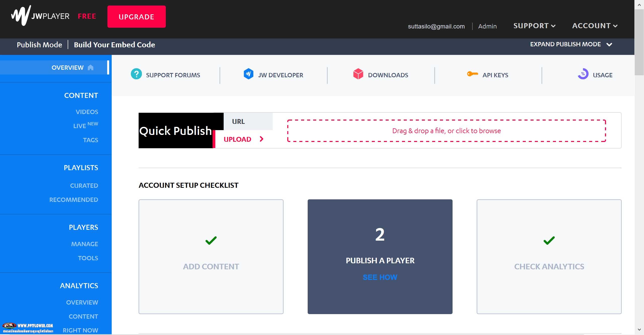Click the scrollbar down arrow

pyautogui.click(x=639, y=329)
